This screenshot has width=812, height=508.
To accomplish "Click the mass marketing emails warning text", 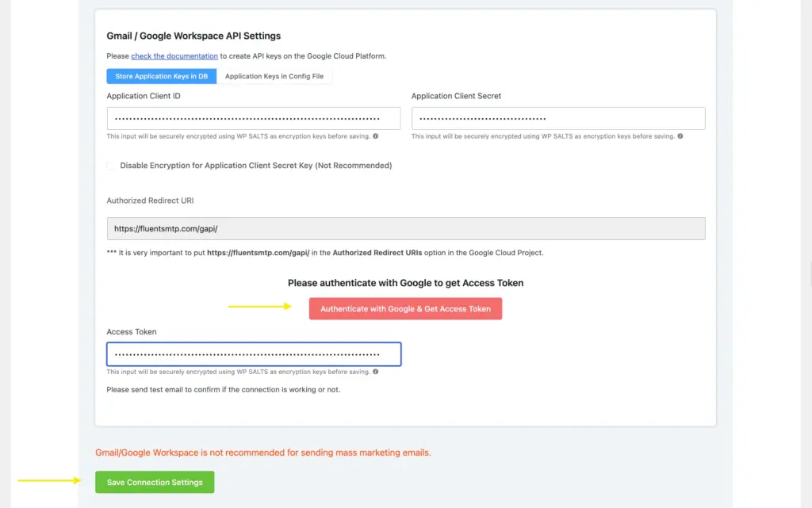I will pos(263,453).
